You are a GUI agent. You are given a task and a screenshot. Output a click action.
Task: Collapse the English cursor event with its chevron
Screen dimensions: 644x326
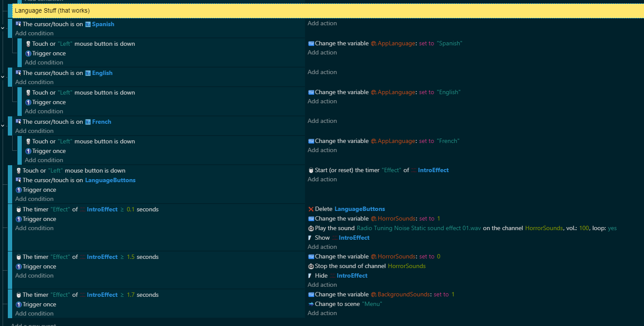[3, 77]
